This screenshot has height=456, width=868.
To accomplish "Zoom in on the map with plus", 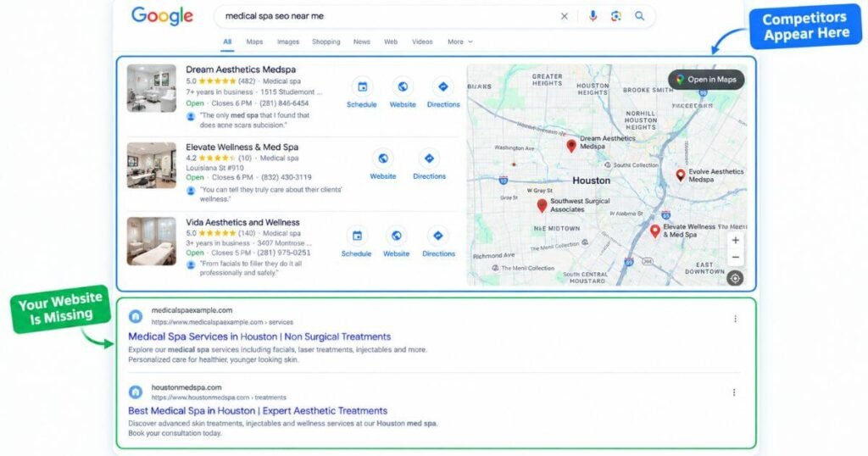I will 735,241.
